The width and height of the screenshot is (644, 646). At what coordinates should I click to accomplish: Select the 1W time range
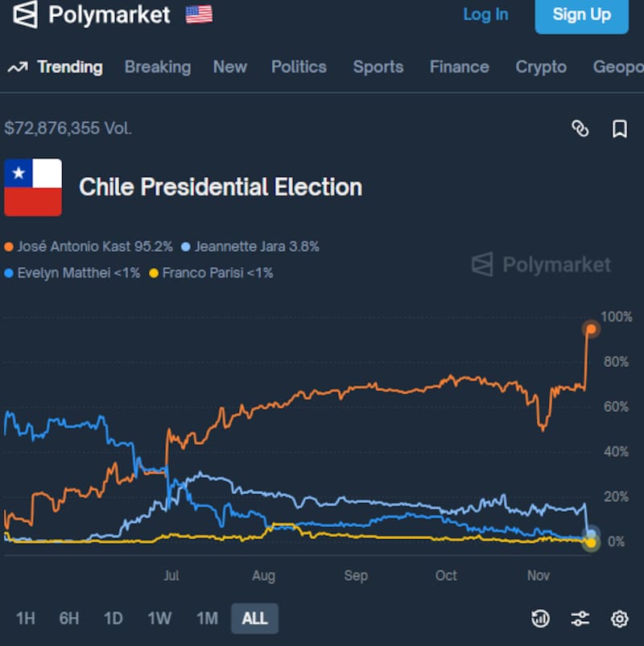pos(159,619)
